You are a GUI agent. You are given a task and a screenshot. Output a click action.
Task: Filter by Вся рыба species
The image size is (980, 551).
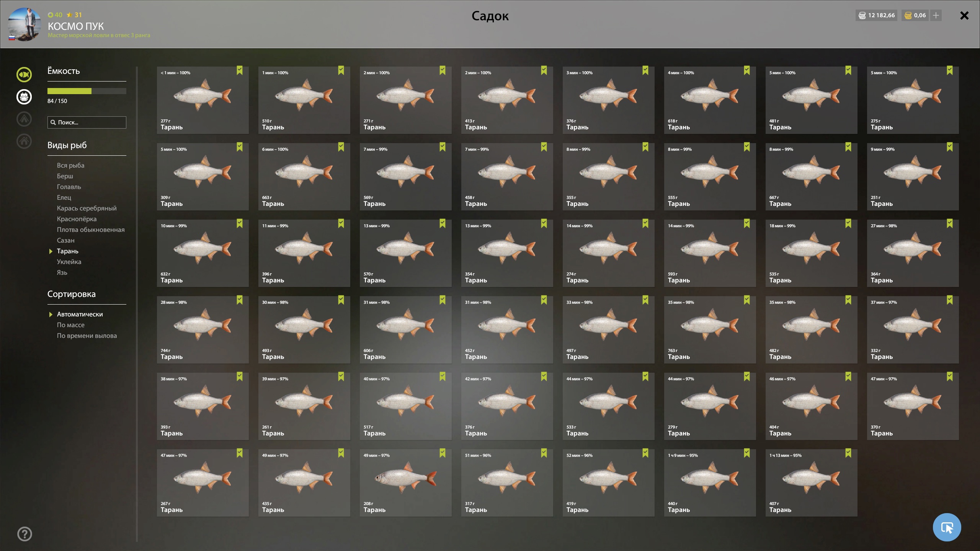coord(71,165)
